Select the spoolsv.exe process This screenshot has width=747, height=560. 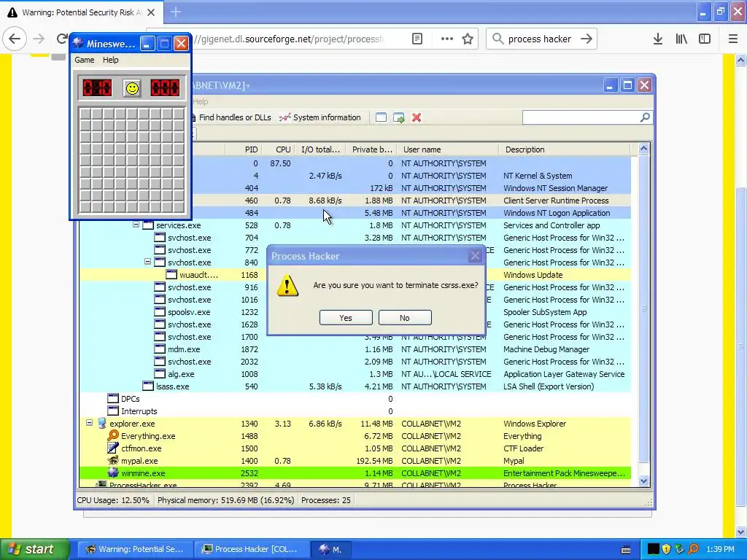(x=355, y=312)
